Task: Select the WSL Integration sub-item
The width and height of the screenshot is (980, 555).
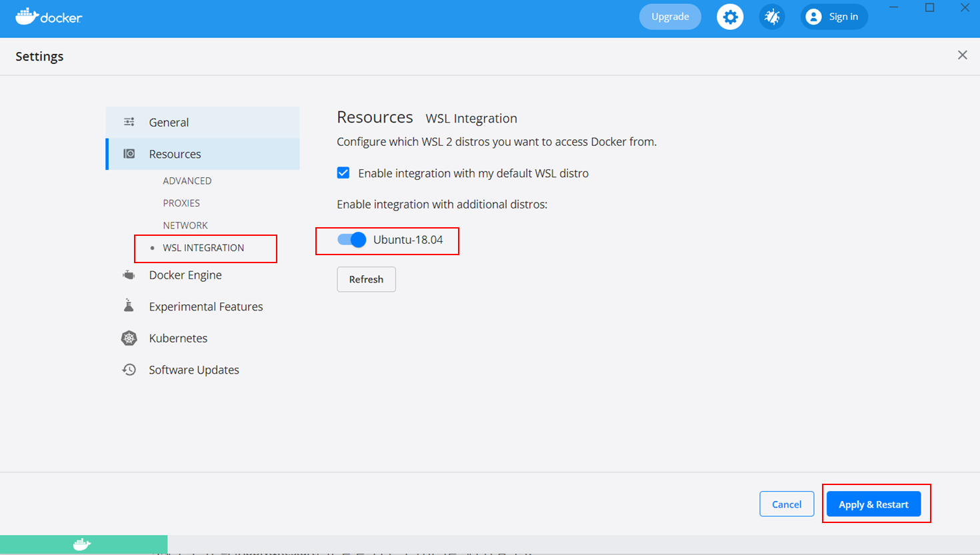Action: [203, 248]
